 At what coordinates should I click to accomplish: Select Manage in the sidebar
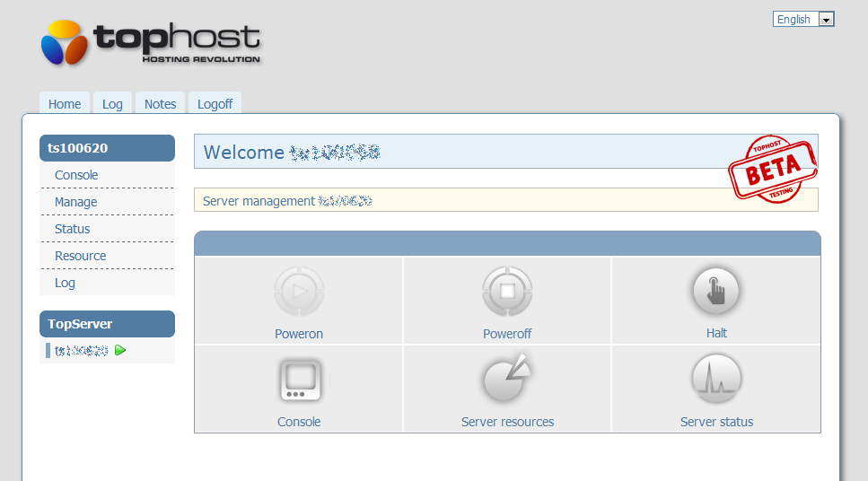pos(75,202)
